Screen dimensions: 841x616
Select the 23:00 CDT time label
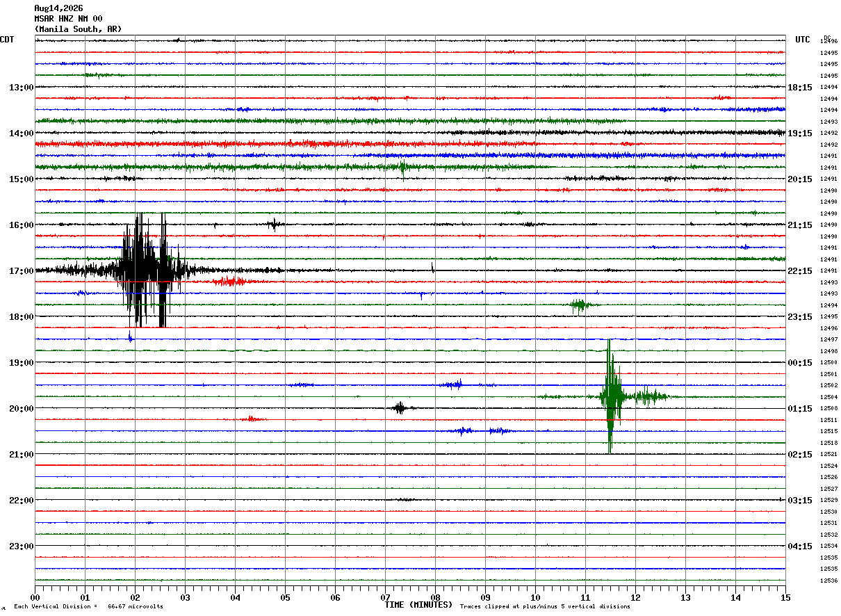(21, 546)
